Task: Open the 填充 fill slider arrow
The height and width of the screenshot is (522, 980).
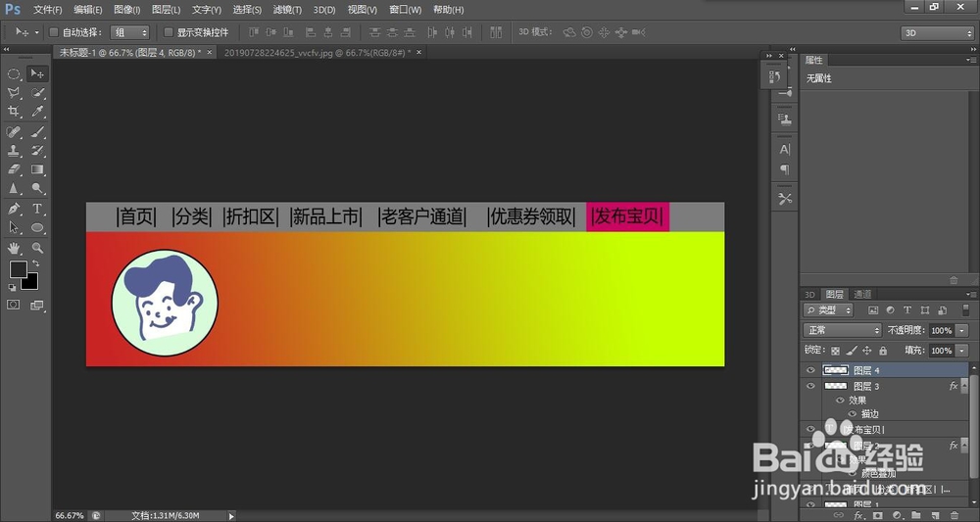Action: [x=962, y=351]
